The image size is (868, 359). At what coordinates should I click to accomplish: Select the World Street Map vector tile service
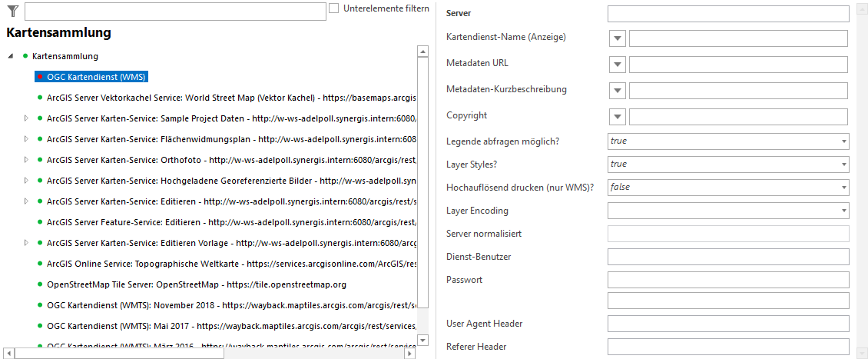click(x=230, y=98)
